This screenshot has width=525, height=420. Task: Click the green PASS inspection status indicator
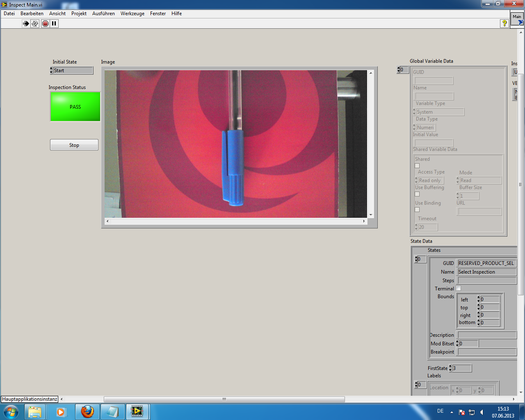(x=75, y=107)
